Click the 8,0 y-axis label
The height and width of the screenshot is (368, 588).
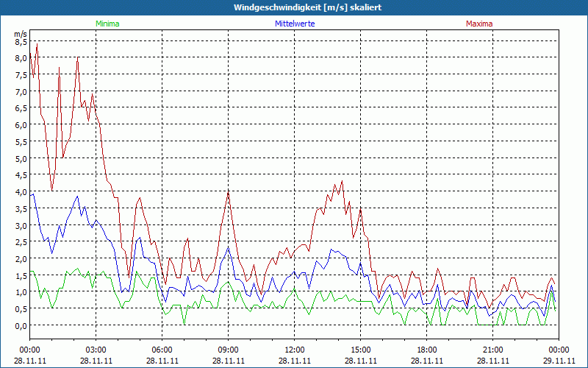point(21,58)
